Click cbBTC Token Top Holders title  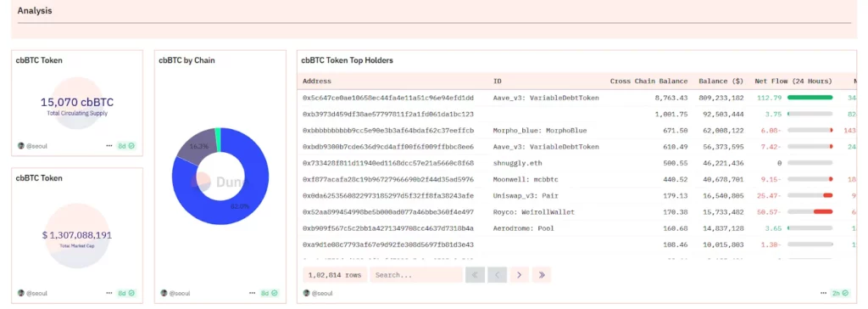[x=347, y=60]
